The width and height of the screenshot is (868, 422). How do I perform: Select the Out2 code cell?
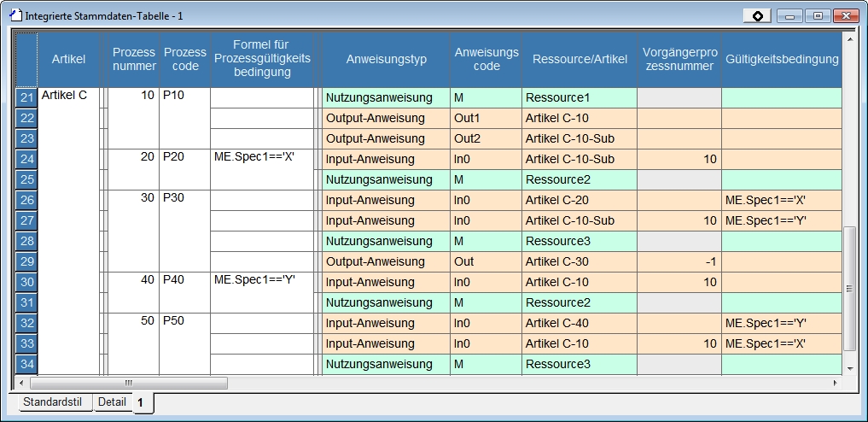tap(486, 138)
